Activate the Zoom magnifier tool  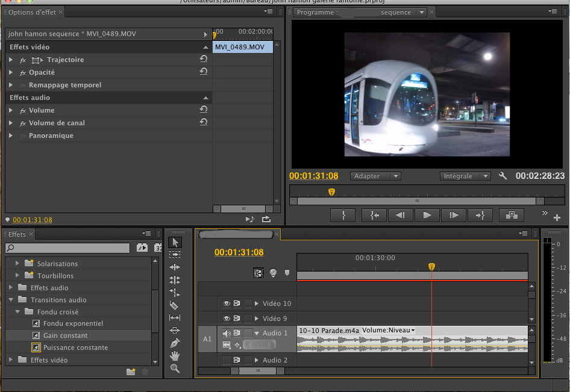pyautogui.click(x=175, y=369)
